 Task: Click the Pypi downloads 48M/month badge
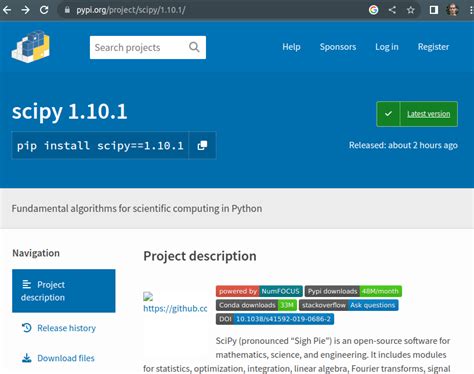353,291
